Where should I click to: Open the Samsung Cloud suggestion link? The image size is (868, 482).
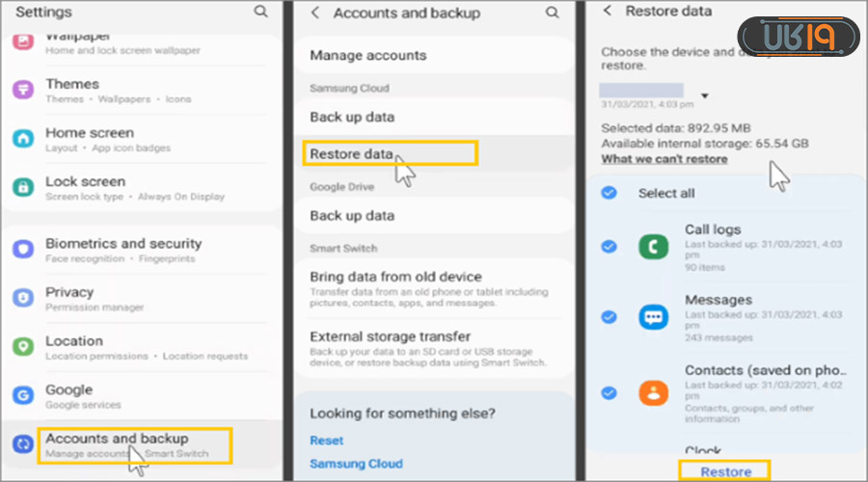[357, 464]
